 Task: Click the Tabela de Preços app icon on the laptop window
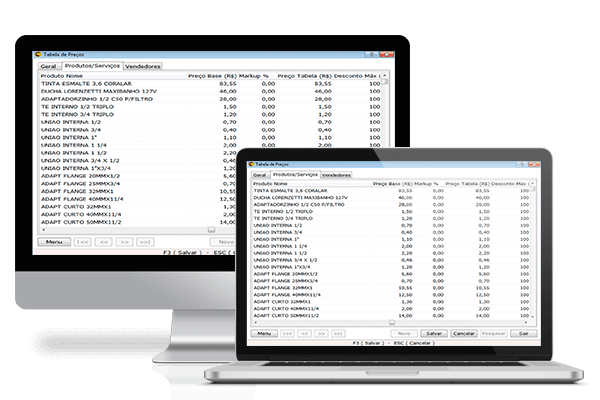[x=252, y=165]
